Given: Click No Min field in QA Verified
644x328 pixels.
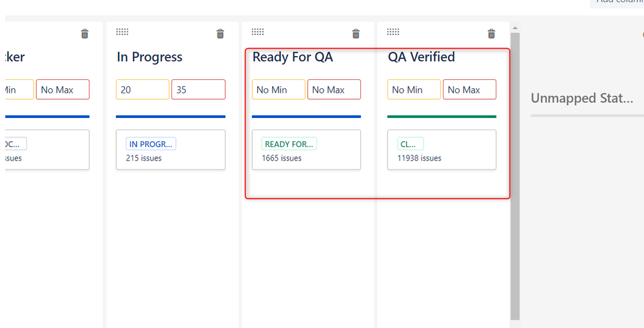Looking at the screenshot, I should [414, 90].
